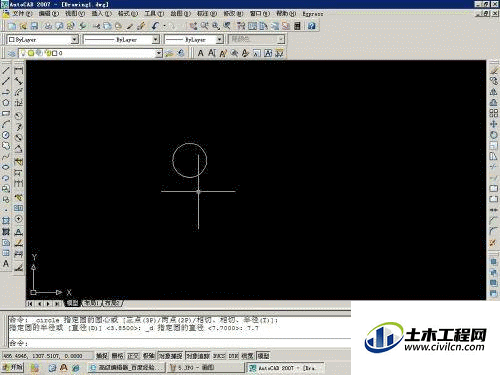Click the Angular Dimension tool
Image resolution: width=500 pixels, height=375 pixels.
(19, 149)
